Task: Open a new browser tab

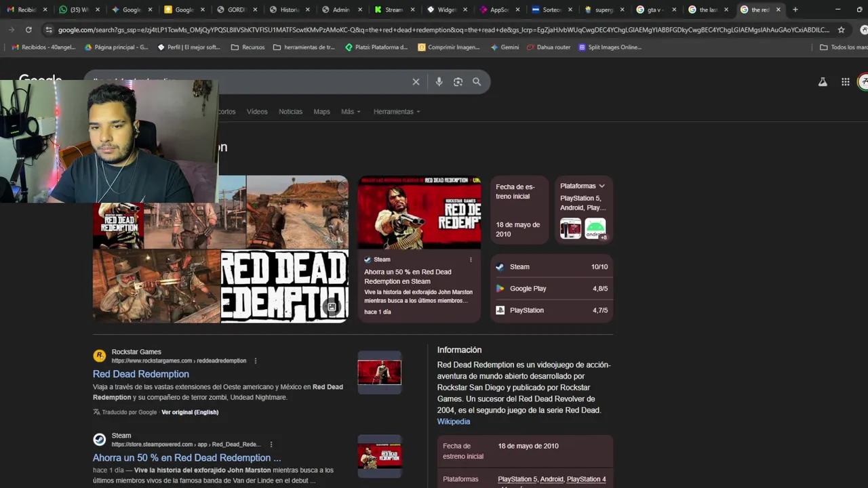Action: click(x=795, y=9)
